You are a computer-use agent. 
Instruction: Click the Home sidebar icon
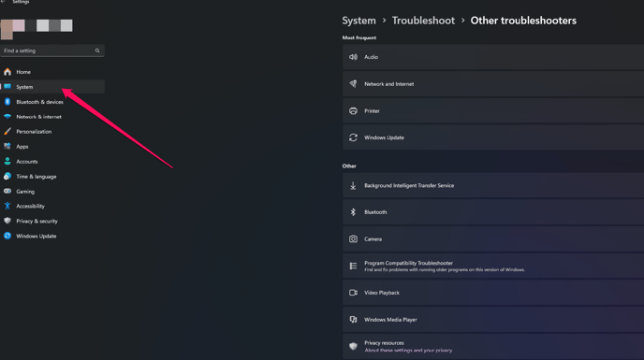pyautogui.click(x=7, y=72)
